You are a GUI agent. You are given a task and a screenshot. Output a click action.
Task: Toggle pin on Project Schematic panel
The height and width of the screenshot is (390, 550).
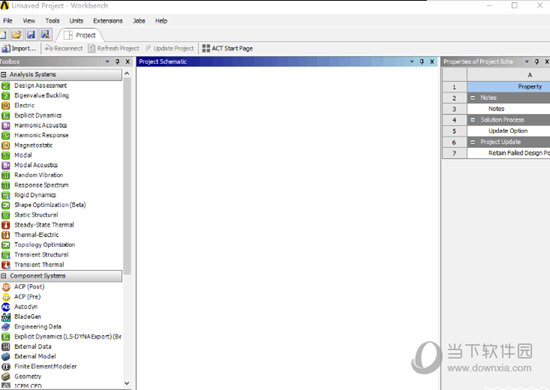[x=422, y=62]
